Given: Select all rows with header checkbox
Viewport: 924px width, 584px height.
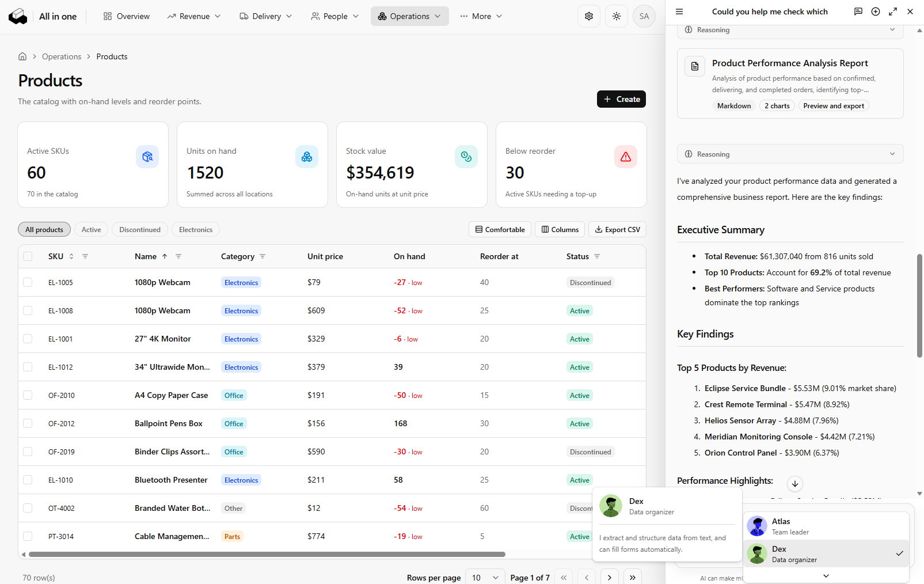Looking at the screenshot, I should pos(28,256).
